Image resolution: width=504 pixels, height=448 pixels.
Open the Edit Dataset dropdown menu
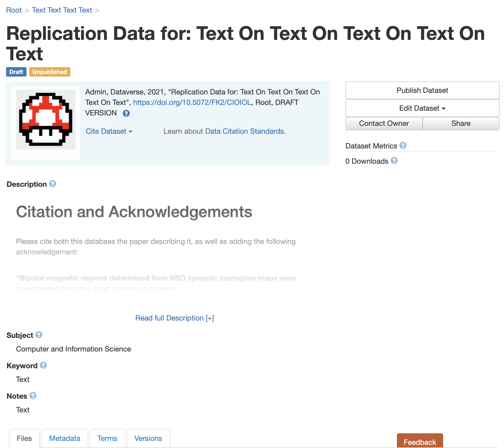[x=422, y=108]
